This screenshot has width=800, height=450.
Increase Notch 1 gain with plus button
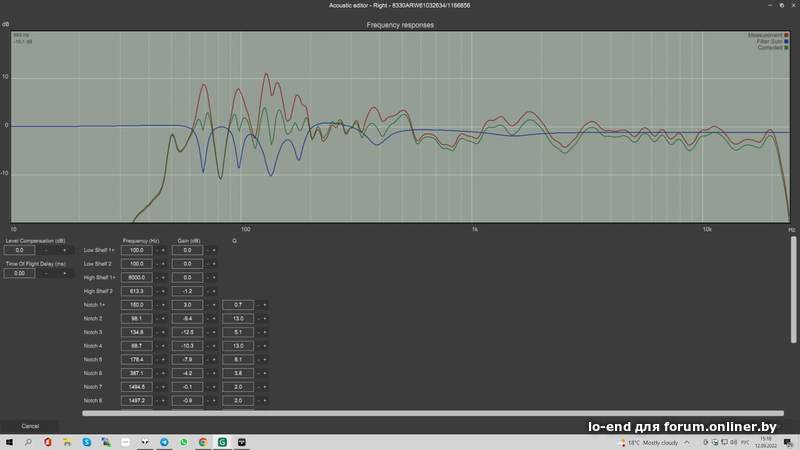pos(214,305)
